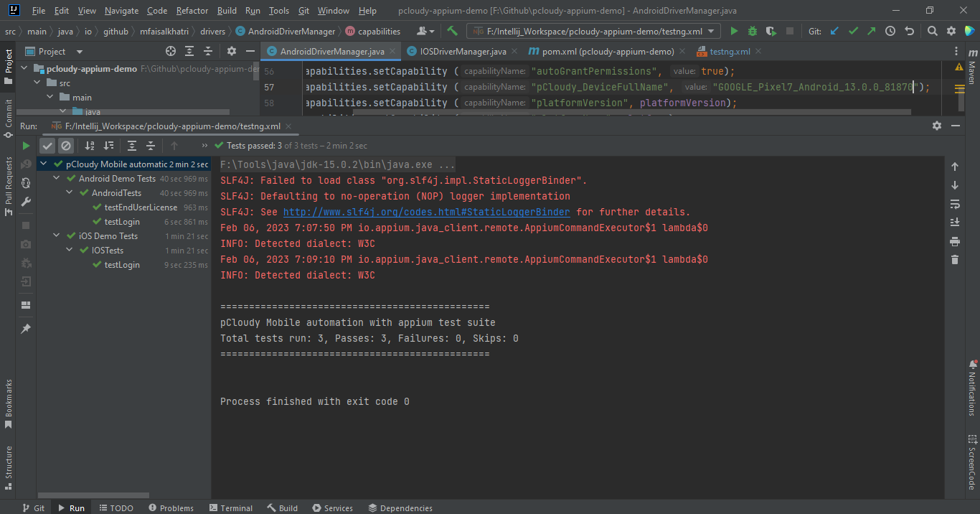Collapse pCloudy Mobile automatic suite node
Screen dimensions: 980x514
44,164
